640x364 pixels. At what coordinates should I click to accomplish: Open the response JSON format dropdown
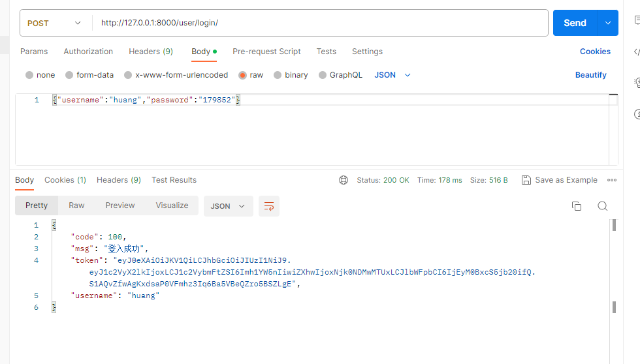tap(228, 206)
